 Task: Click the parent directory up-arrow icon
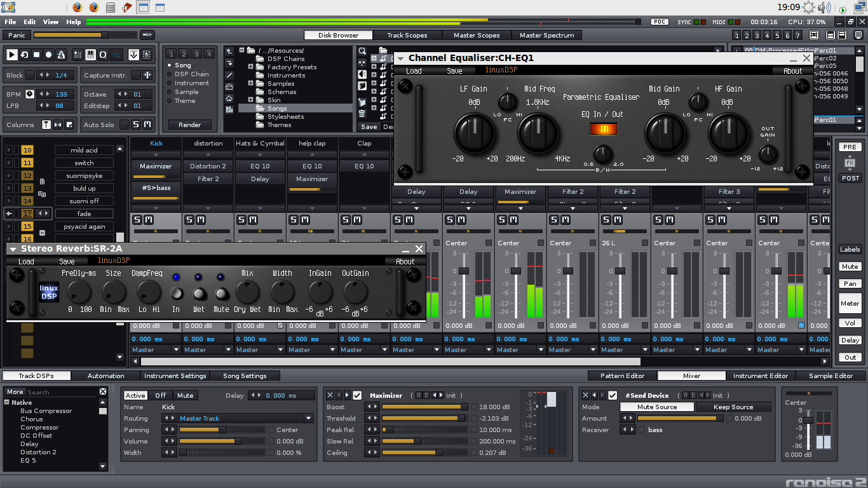tap(229, 52)
